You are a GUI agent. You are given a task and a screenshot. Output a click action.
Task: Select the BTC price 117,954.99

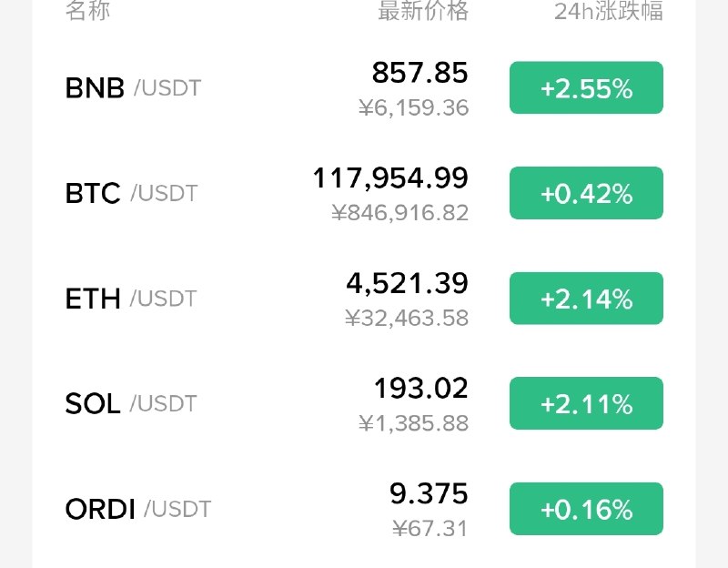click(390, 178)
